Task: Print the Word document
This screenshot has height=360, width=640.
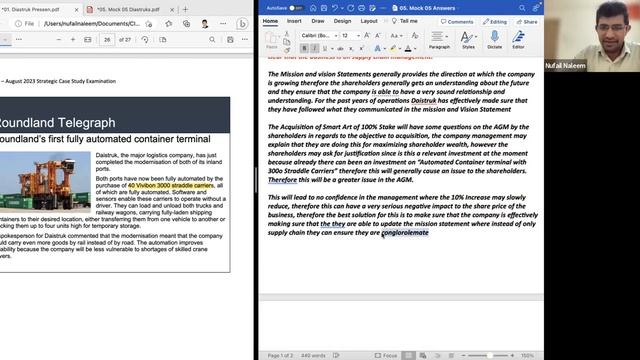Action: click(362, 8)
